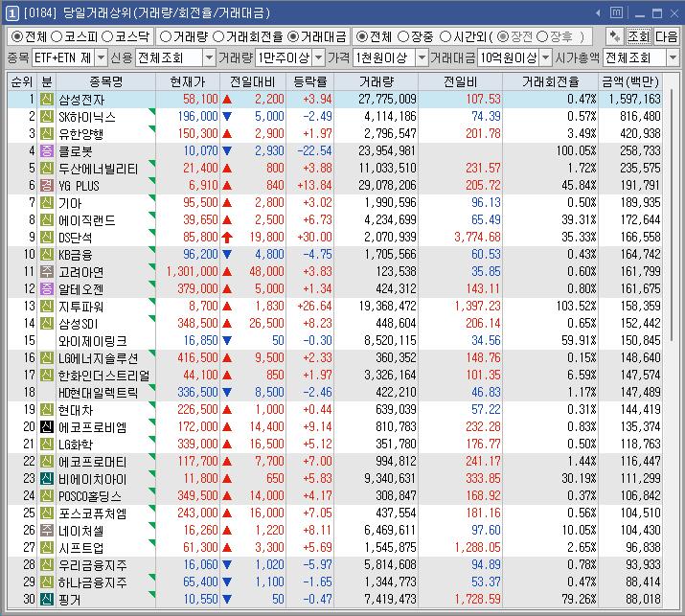Click the 조회 search button
Image resolution: width=685 pixels, height=616 pixels.
639,36
